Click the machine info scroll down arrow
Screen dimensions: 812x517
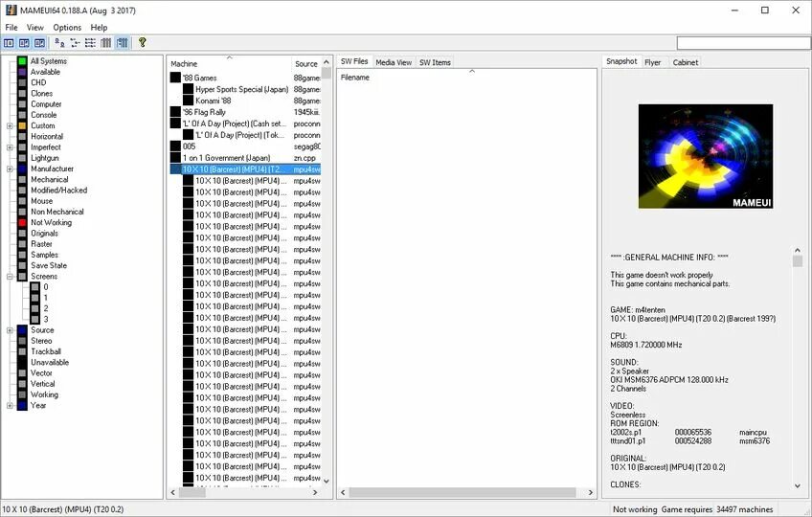coord(798,485)
